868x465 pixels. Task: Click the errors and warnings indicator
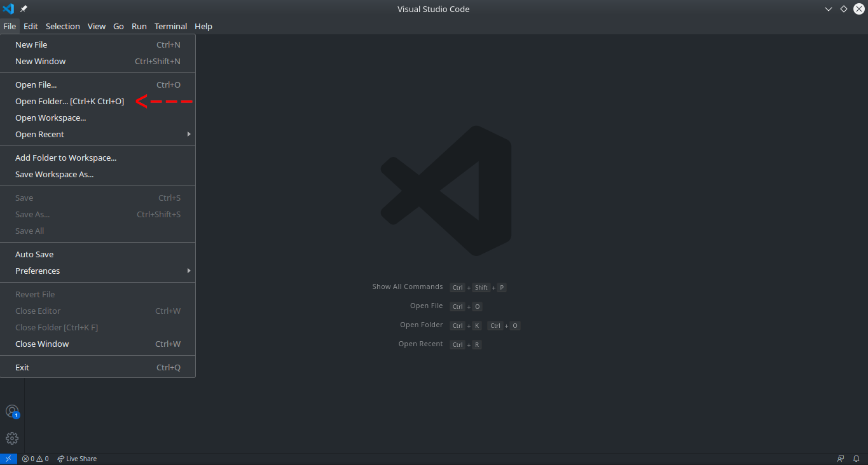pyautogui.click(x=35, y=458)
